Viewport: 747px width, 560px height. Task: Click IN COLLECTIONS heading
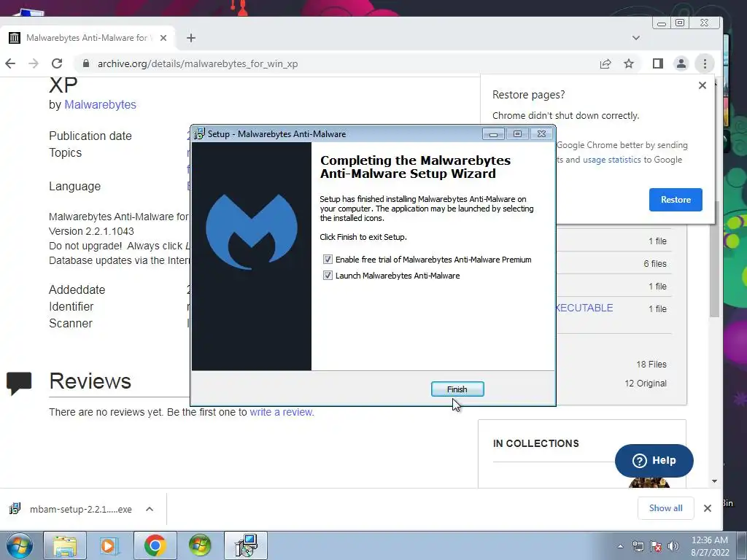click(x=536, y=443)
